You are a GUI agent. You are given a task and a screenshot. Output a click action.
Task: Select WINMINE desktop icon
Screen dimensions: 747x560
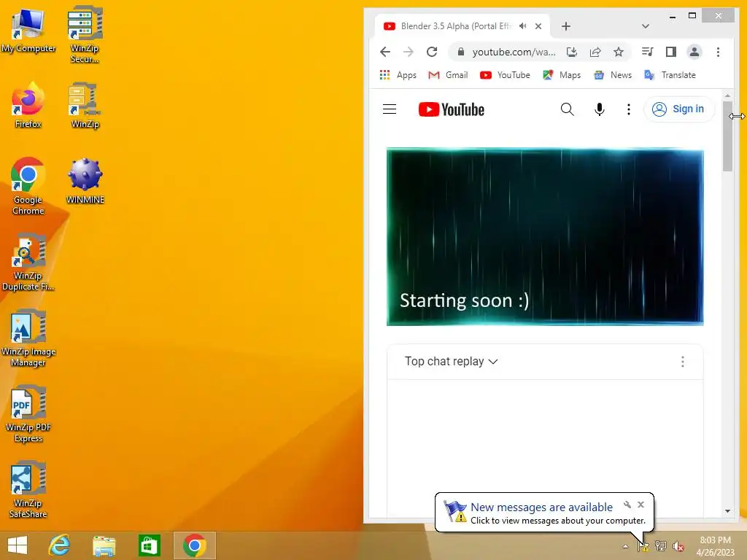tap(85, 182)
